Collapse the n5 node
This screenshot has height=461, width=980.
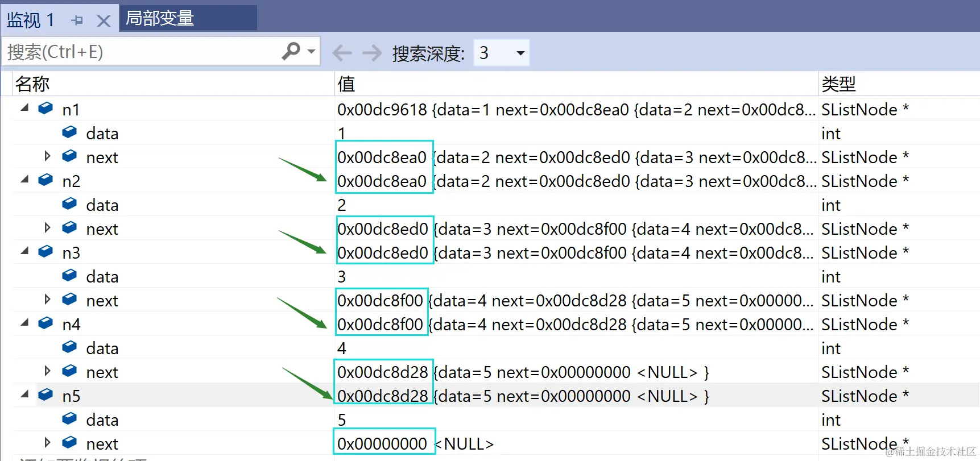(24, 394)
